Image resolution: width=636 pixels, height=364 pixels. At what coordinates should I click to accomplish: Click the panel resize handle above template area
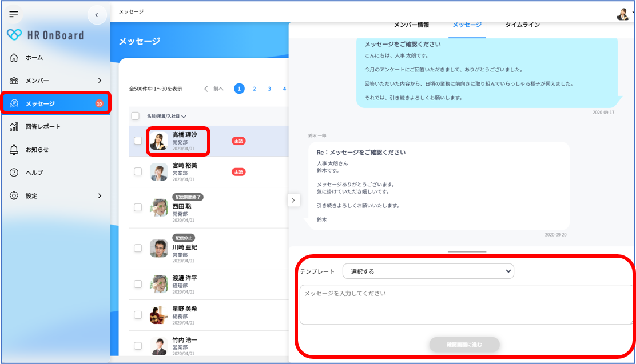[x=467, y=252]
